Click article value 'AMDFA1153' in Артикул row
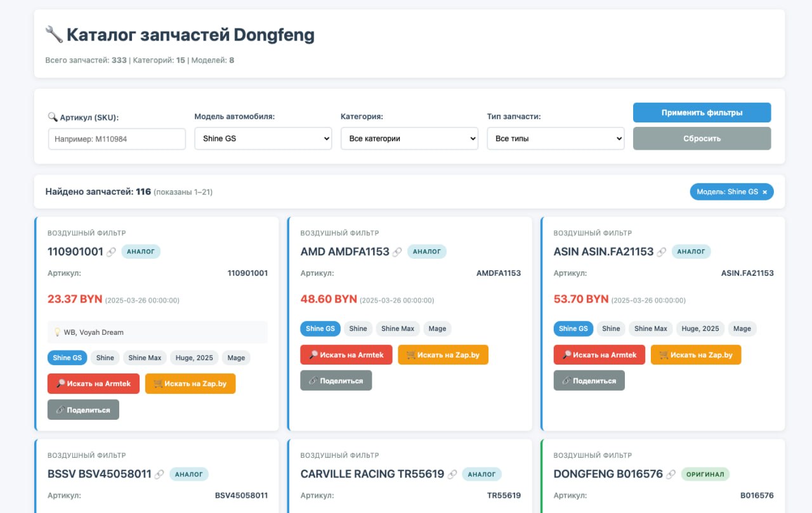This screenshot has width=812, height=513. point(499,273)
